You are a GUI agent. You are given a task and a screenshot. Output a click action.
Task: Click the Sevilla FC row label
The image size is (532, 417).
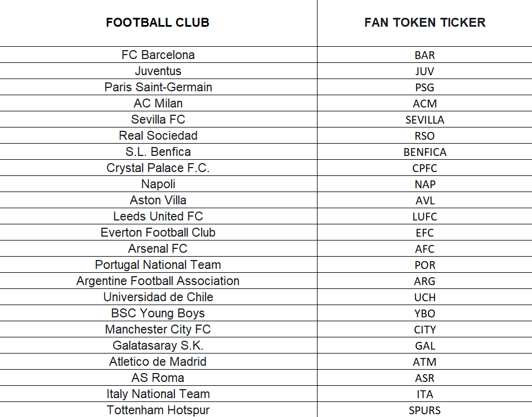click(158, 120)
